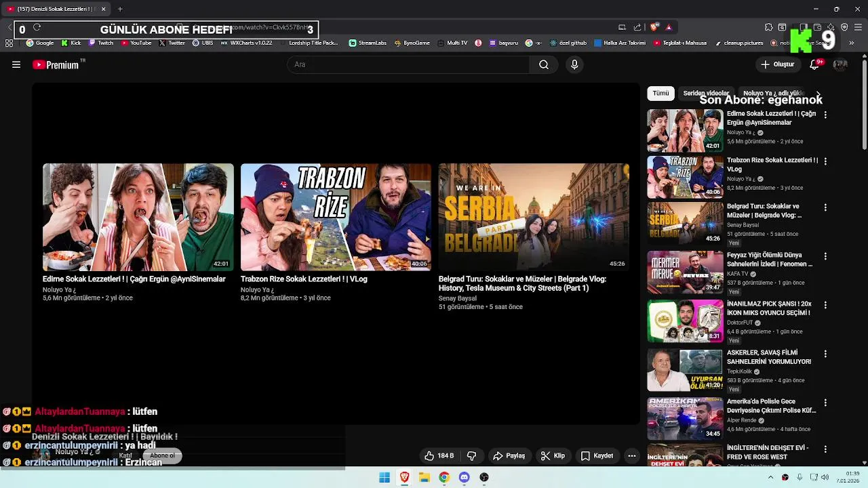Open options for Trabzon Rize sidebar video
This screenshot has width=868, height=488.
pyautogui.click(x=825, y=161)
